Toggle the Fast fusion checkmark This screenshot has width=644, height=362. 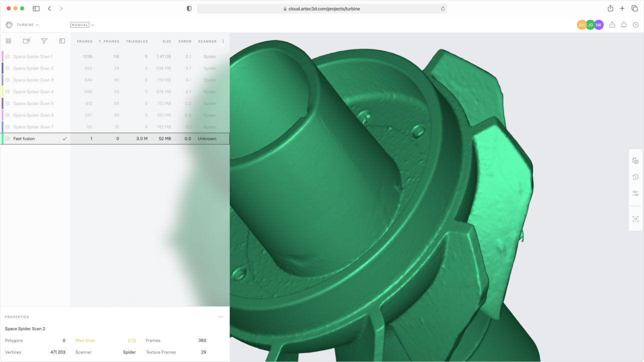click(x=64, y=139)
